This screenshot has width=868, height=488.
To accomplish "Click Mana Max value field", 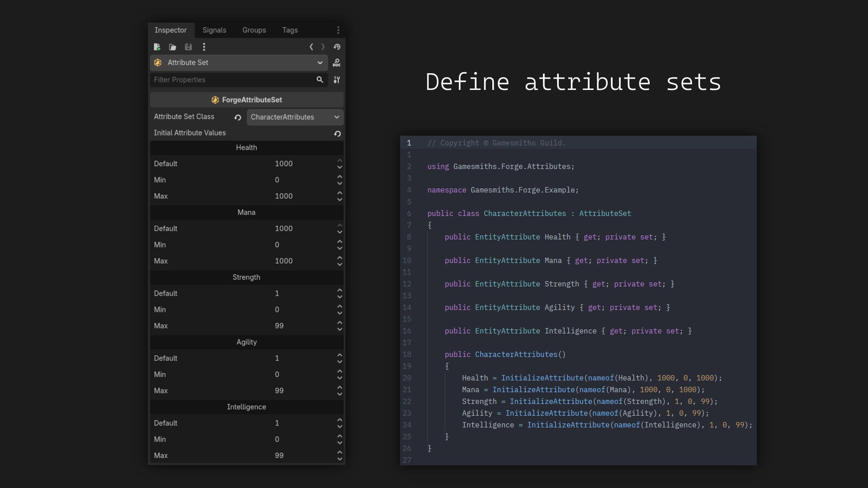I will pos(304,261).
